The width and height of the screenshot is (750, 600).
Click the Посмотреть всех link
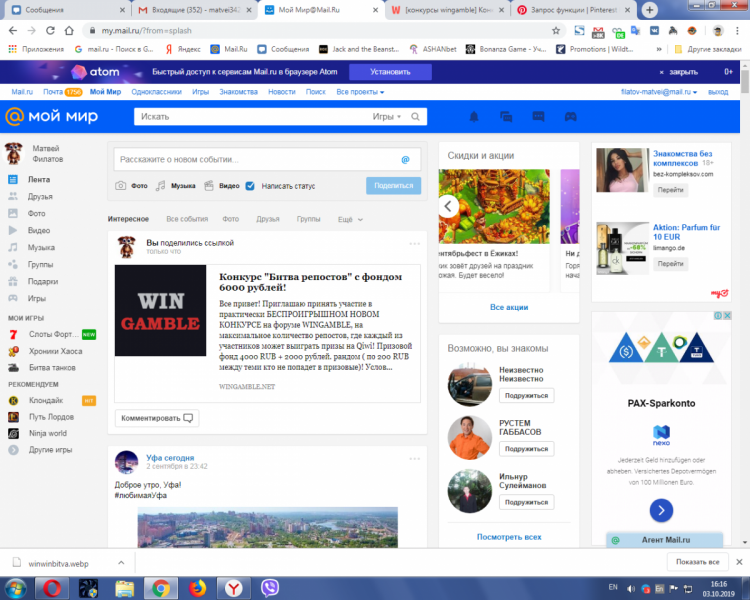[x=508, y=537]
